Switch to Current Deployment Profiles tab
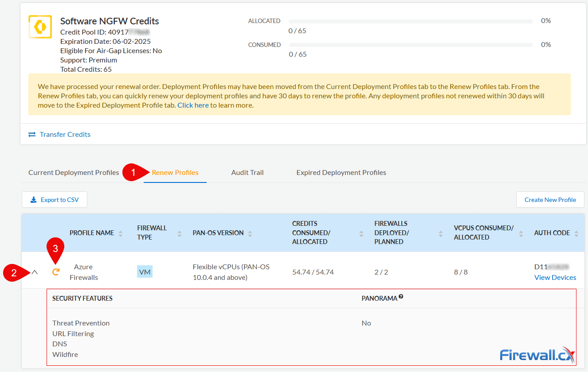Screen dimensions: 588x372 (74, 173)
